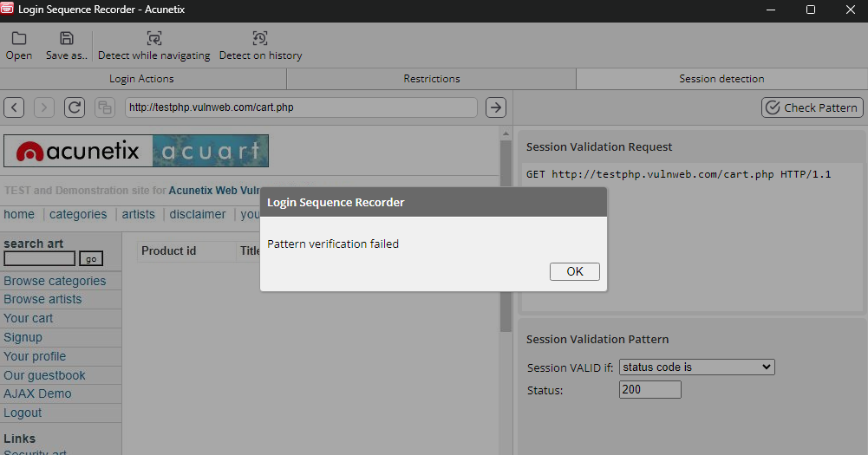
Task: Click the Pattern verification failed message
Action: click(333, 244)
